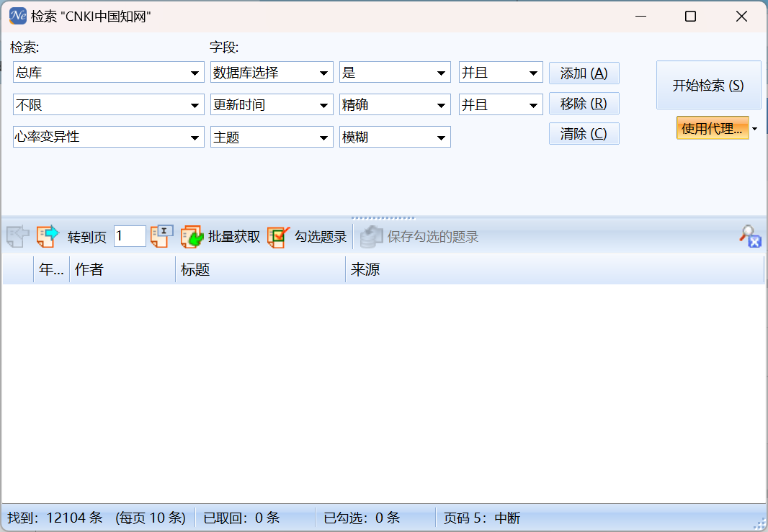Click the dotted splitter grip above toolbar

click(383, 218)
